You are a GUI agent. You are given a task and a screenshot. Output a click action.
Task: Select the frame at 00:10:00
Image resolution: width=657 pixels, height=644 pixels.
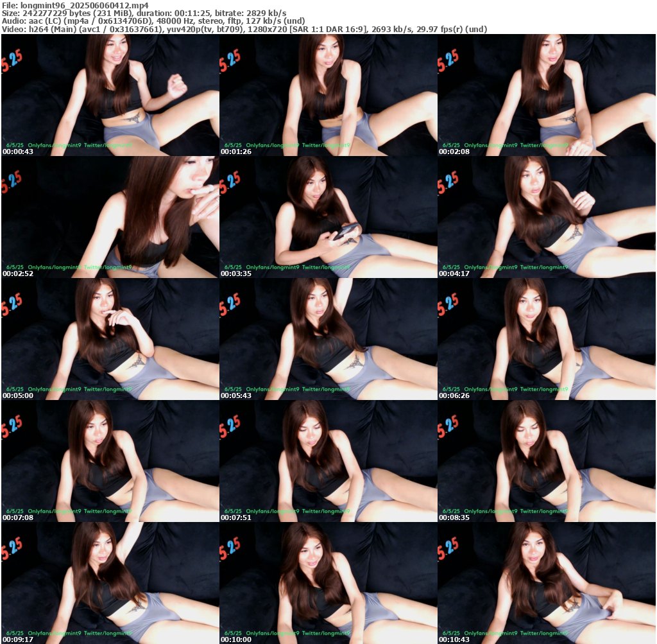click(x=328, y=582)
